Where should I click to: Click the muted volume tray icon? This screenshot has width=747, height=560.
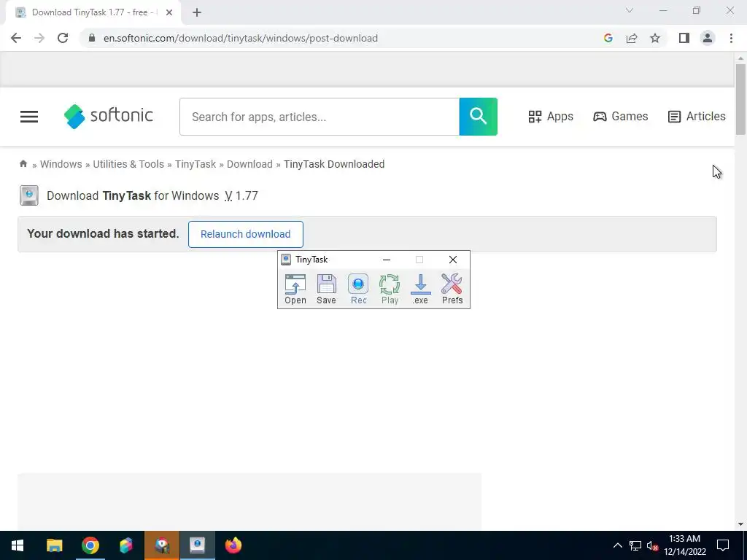[652, 545]
